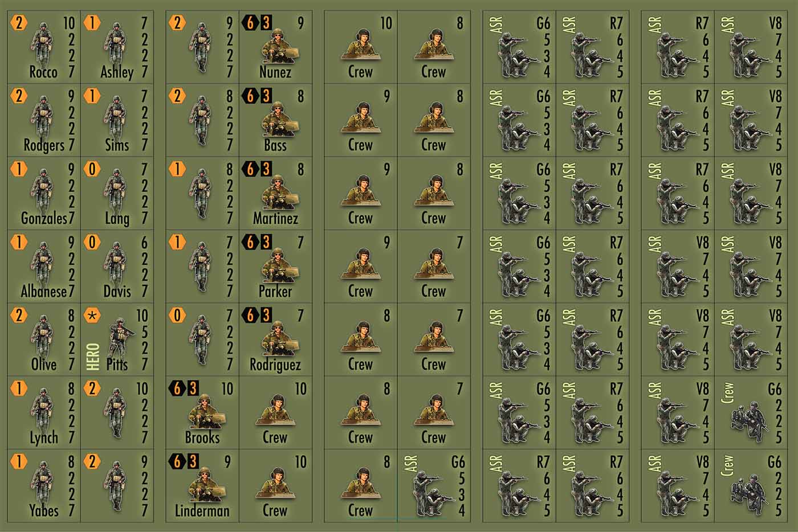Click the Lang leader counter
798x532 pixels.
[x=117, y=194]
